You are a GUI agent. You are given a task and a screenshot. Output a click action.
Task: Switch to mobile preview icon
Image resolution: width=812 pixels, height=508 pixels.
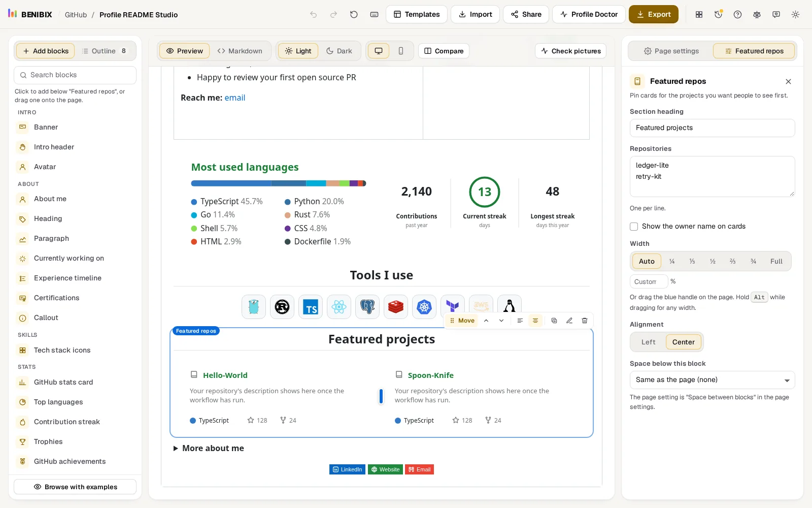point(401,51)
